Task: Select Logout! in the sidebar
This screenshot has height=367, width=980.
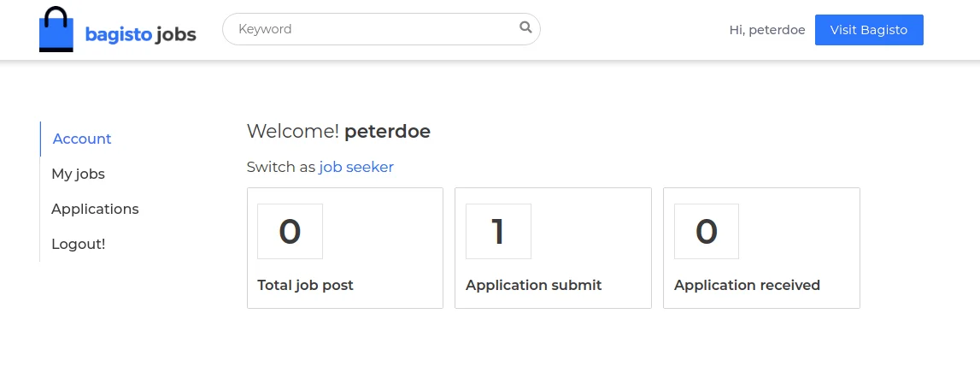Action: [x=78, y=244]
